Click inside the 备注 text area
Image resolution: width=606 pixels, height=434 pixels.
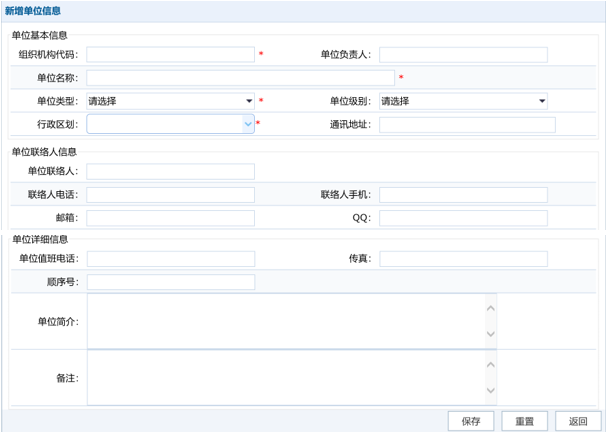coord(285,378)
